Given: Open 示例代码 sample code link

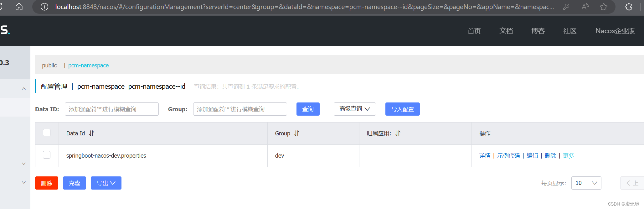Looking at the screenshot, I should [x=508, y=156].
